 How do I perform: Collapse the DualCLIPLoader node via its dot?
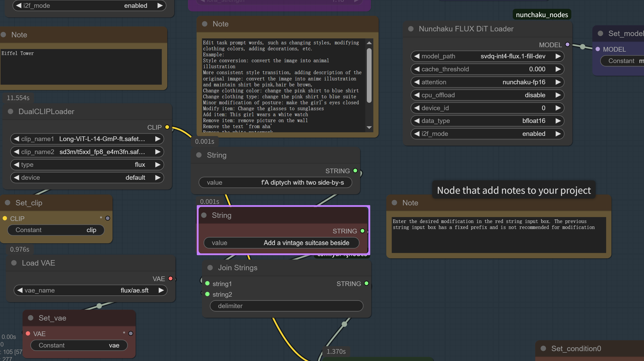pos(10,112)
